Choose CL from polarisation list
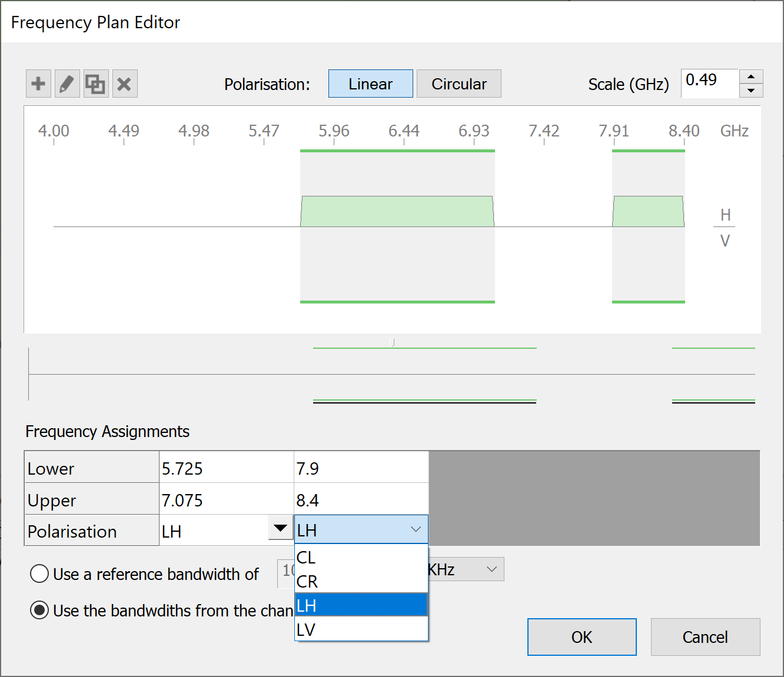The image size is (784, 677). (x=361, y=557)
